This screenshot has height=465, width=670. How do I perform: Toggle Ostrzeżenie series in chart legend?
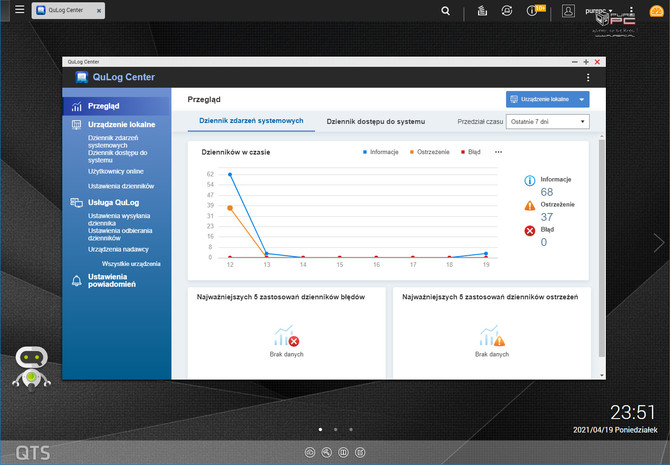pos(429,152)
